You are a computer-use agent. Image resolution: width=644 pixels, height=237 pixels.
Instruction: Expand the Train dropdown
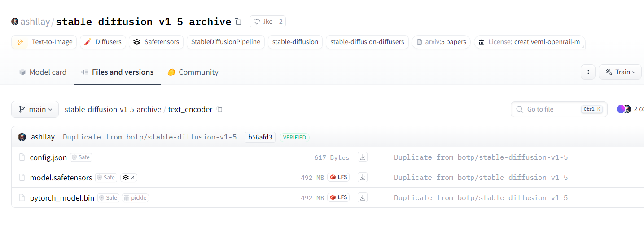(x=620, y=72)
